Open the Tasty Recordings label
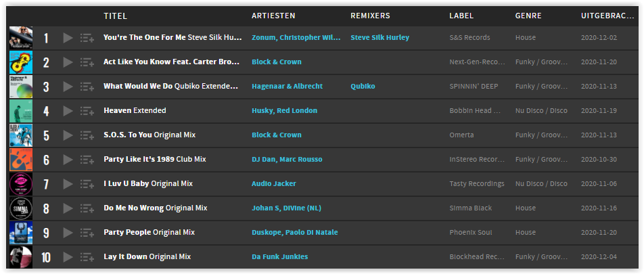This screenshot has height=274, width=644. coord(477,183)
